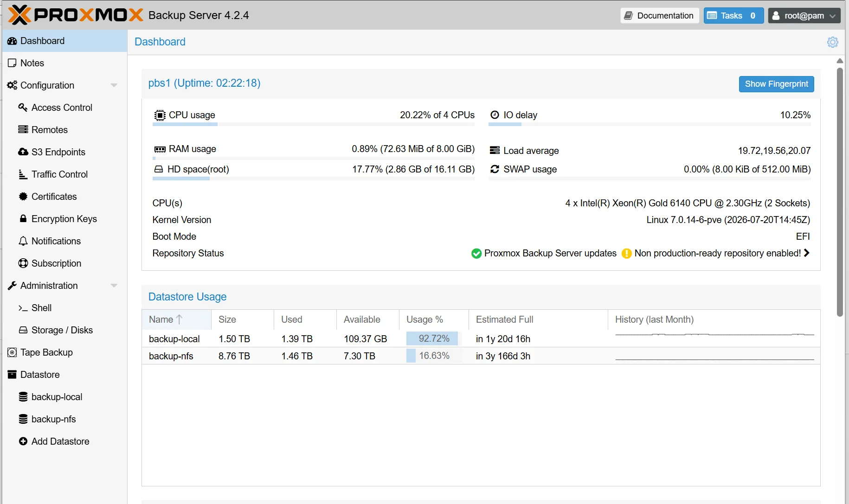Click the Proxmox logo
Screen dimensions: 849x504
76,15
